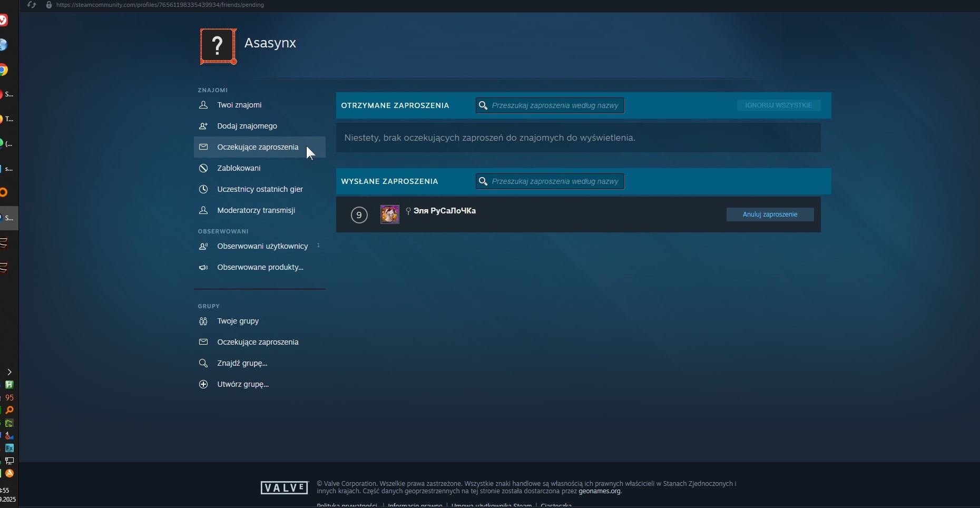This screenshot has width=980, height=508.
Task: Click magnifier icon beside Znajdź grupę
Action: click(x=203, y=363)
